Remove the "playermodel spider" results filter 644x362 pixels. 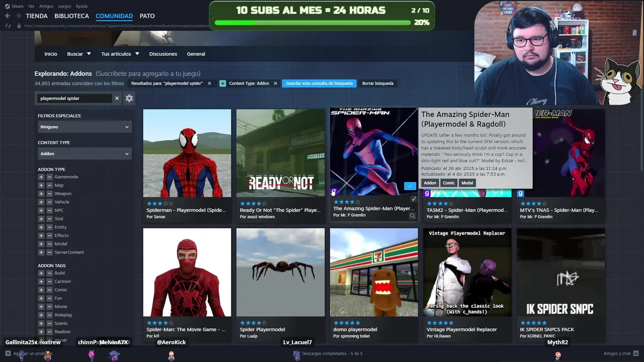pyautogui.click(x=209, y=83)
